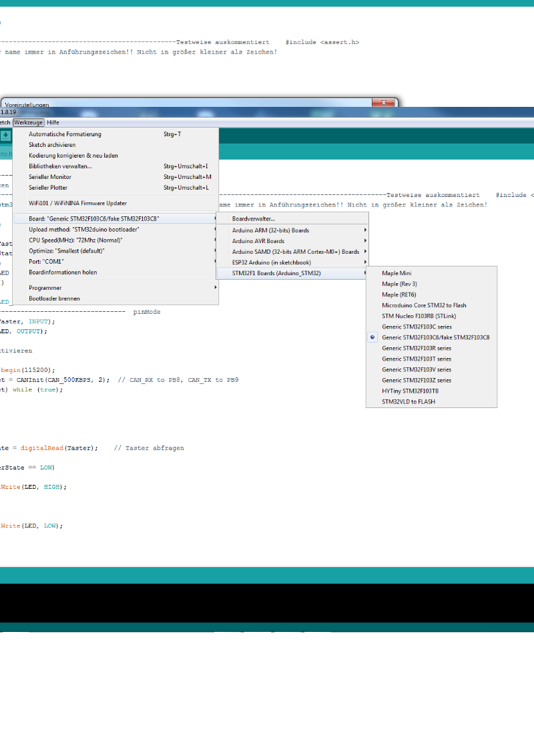Image resolution: width=534 pixels, height=756 pixels.
Task: Select Kodierung korrigieren & neu laden
Action: [x=115, y=155]
